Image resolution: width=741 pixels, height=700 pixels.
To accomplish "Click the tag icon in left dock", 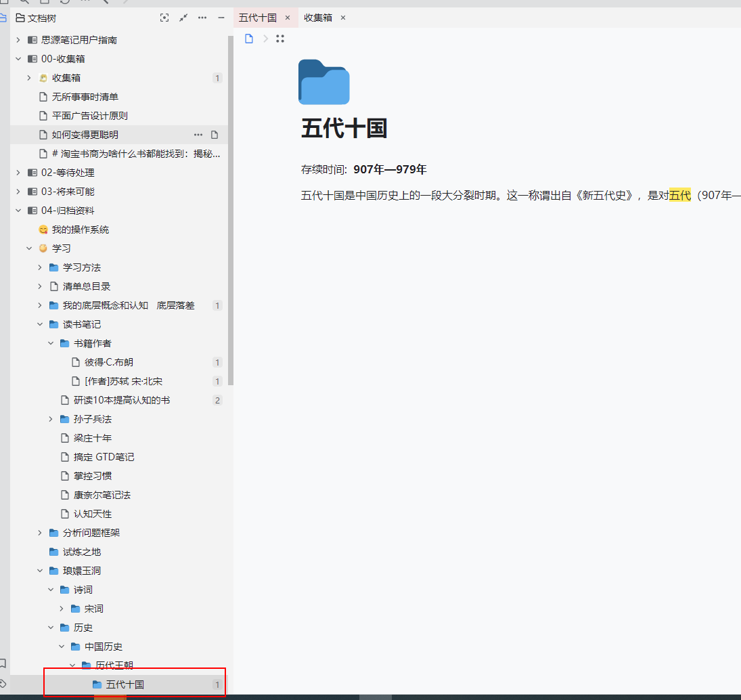I will 3,684.
